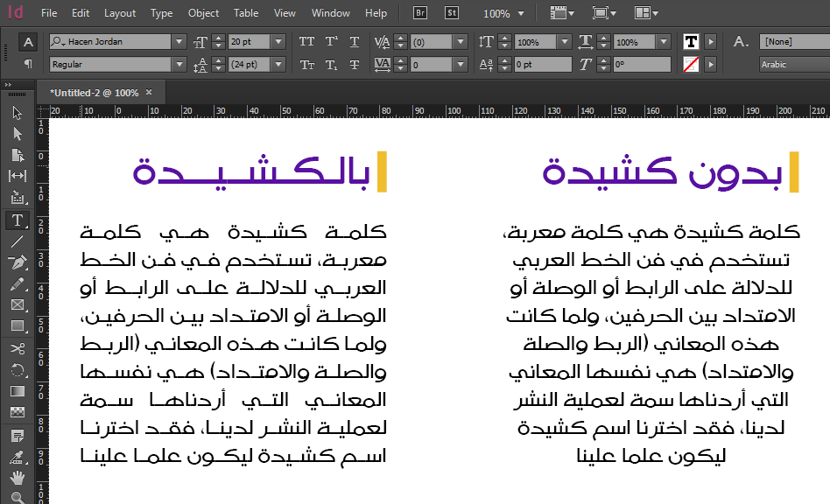Click the text fill color swatch

(691, 42)
